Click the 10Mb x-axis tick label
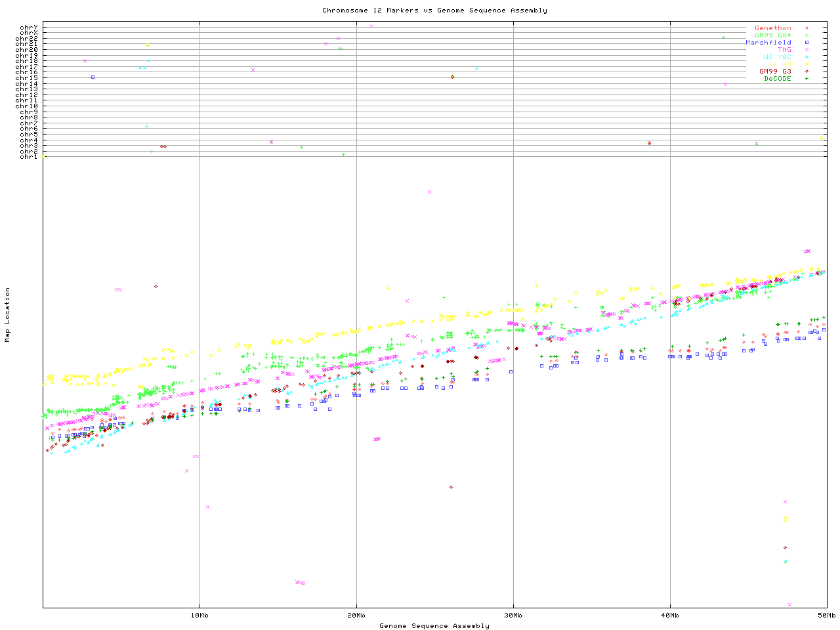The height and width of the screenshot is (630, 840). (x=199, y=616)
